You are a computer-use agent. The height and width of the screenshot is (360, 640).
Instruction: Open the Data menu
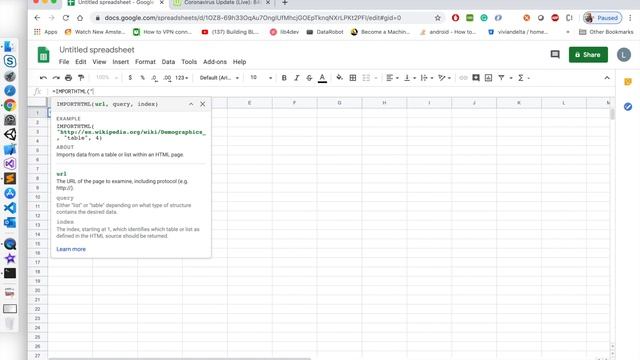[x=168, y=62]
